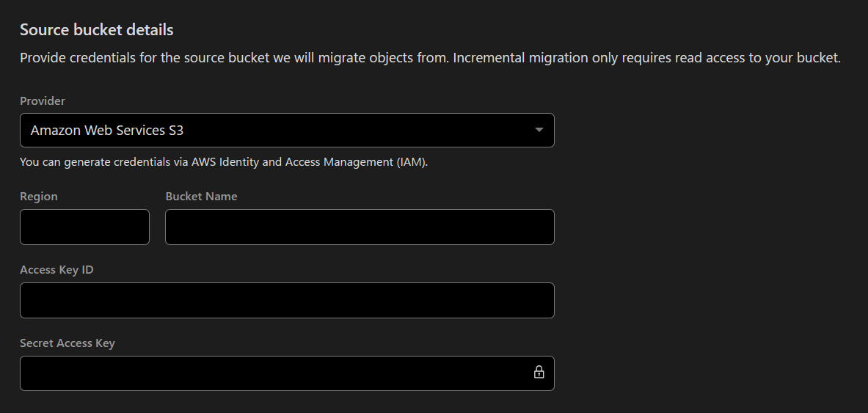Select the Access Key ID input field
Screen dimensions: 868x413
pyautogui.click(x=286, y=300)
